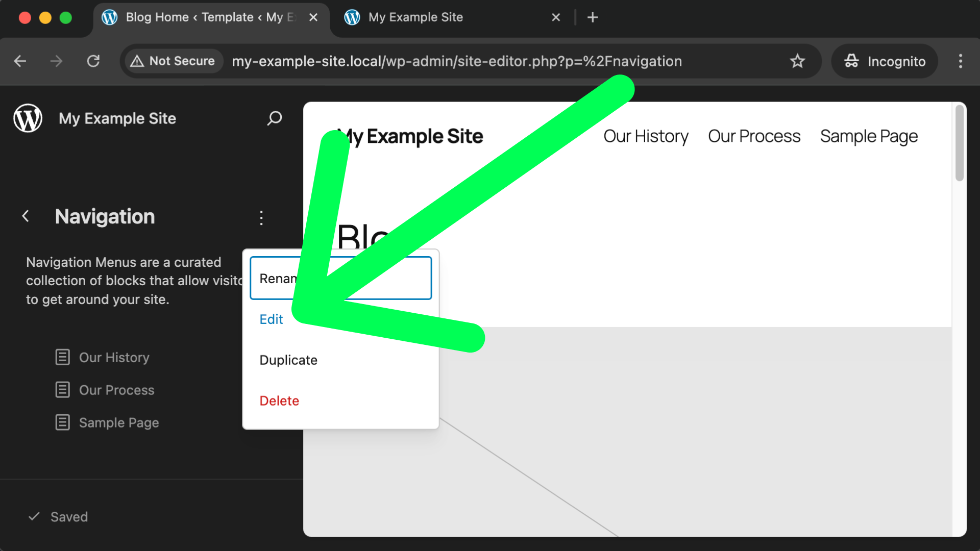Select Duplicate menu option
The height and width of the screenshot is (551, 980).
(288, 360)
